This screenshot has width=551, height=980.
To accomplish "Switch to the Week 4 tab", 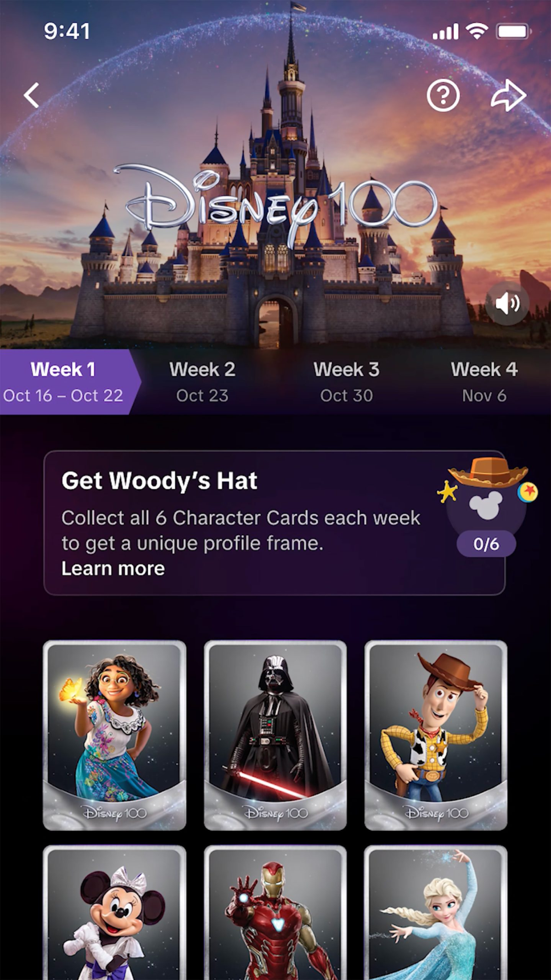I will tap(484, 382).
